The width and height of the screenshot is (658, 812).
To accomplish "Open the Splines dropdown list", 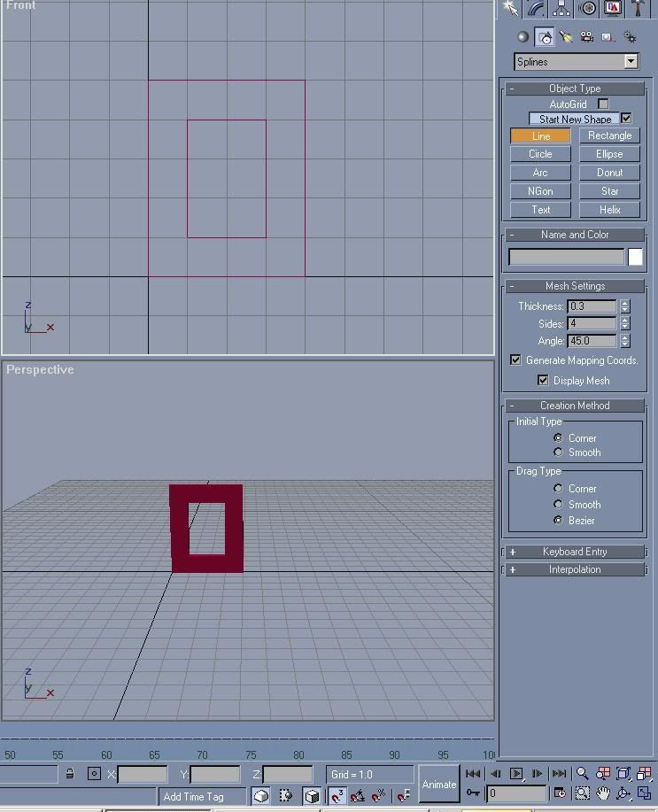I will click(x=577, y=62).
